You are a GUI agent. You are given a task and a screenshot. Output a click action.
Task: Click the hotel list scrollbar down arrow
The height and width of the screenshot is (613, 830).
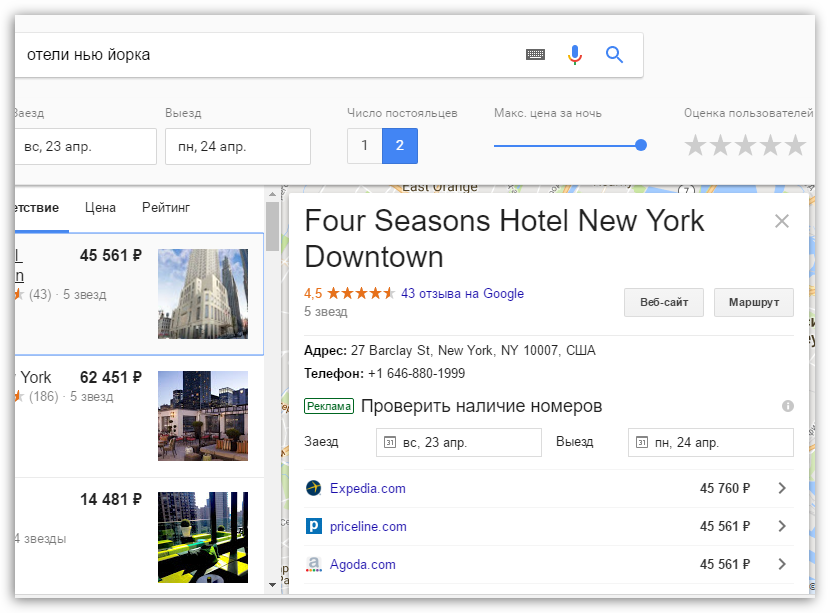click(x=272, y=584)
